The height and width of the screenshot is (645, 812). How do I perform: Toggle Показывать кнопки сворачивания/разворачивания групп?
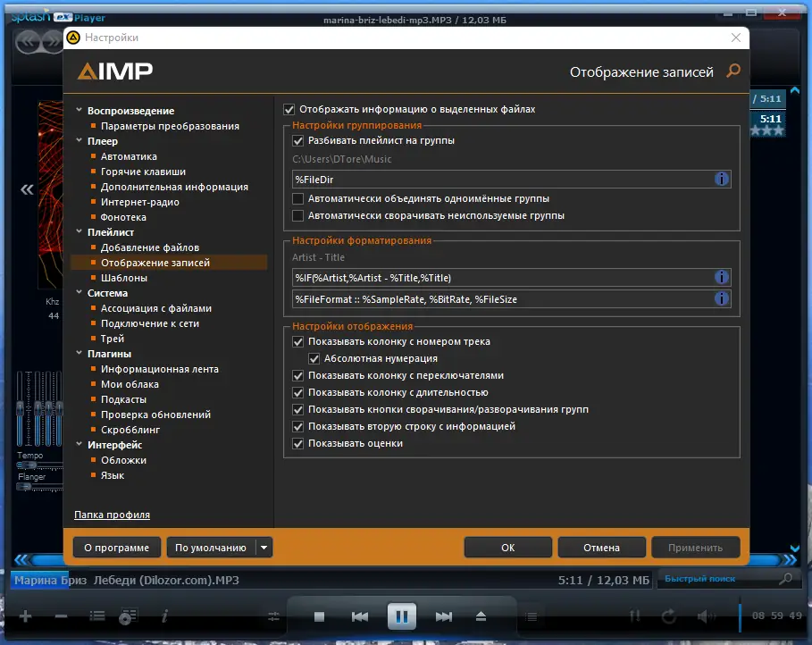click(297, 410)
